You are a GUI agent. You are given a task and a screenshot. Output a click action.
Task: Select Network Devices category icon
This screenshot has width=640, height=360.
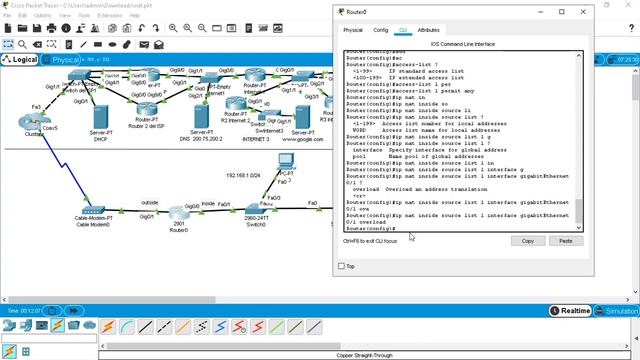(x=9, y=325)
